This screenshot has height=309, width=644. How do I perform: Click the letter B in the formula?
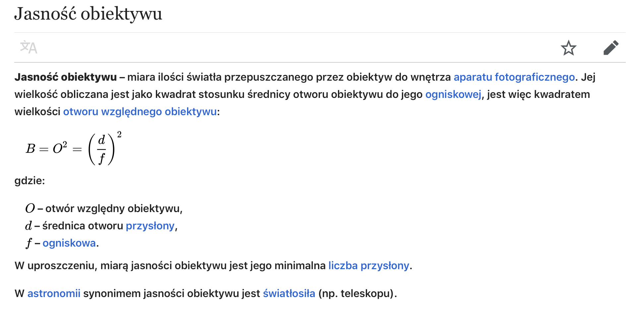[x=31, y=149]
